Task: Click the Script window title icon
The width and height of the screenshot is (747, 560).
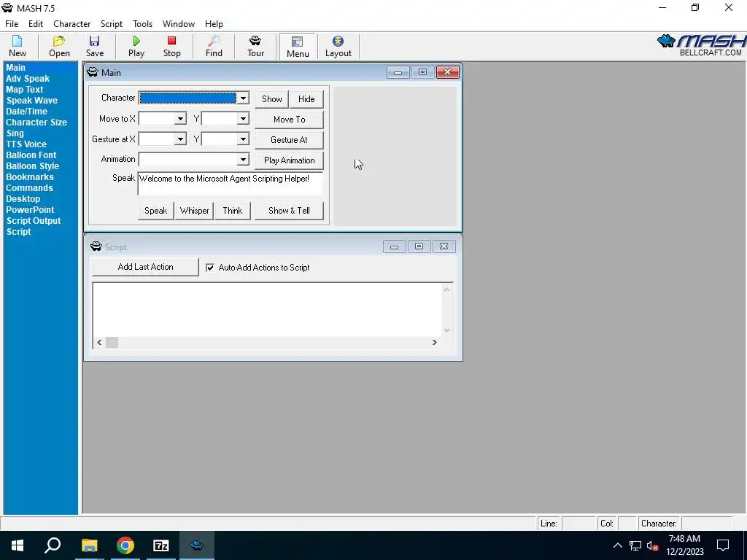Action: point(96,246)
